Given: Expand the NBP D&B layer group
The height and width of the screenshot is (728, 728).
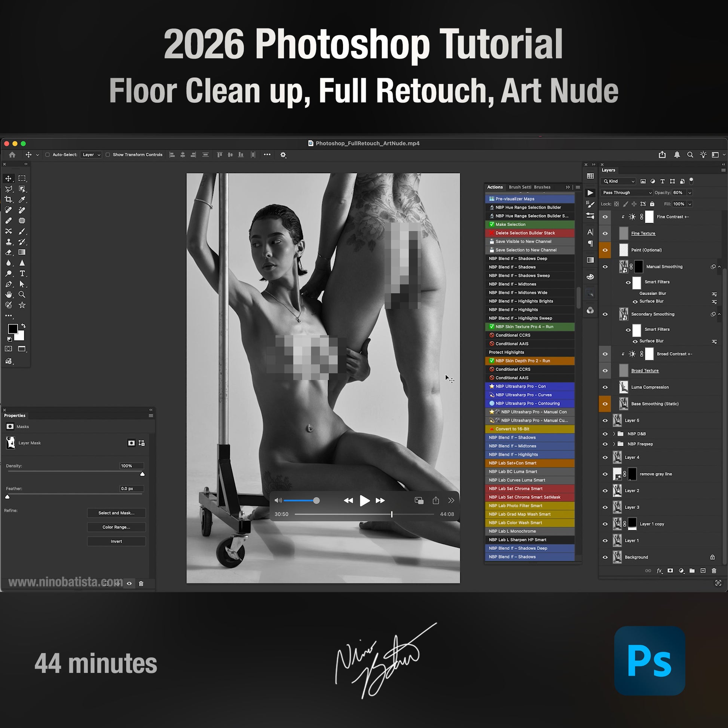Looking at the screenshot, I should 614,434.
